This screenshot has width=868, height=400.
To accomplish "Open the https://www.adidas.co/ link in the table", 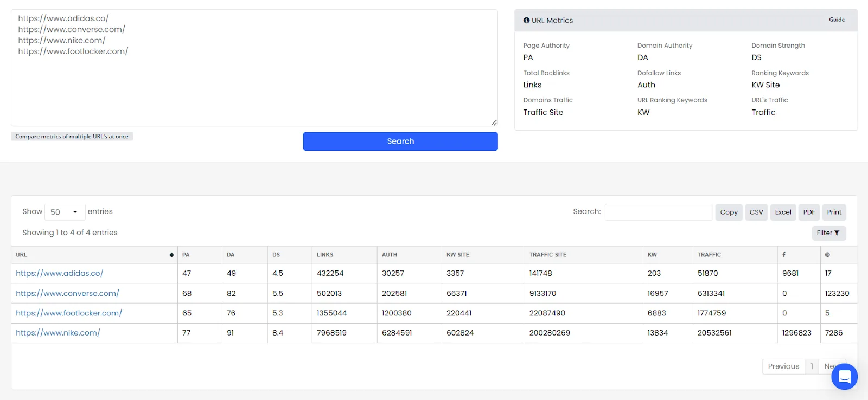I will (59, 273).
